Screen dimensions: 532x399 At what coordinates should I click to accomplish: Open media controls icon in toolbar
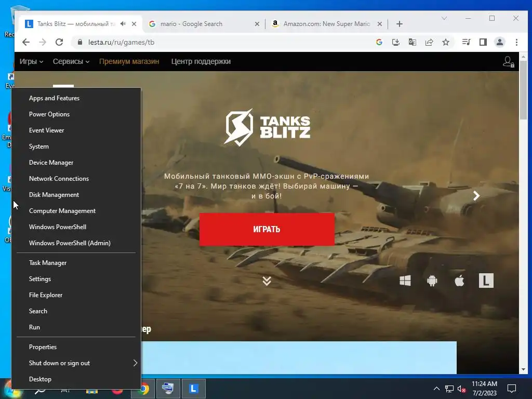(466, 42)
